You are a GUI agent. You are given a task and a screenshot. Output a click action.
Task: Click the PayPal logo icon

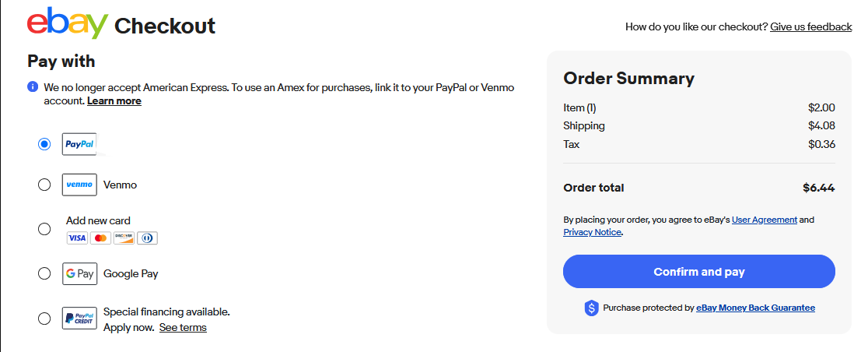[x=79, y=144]
